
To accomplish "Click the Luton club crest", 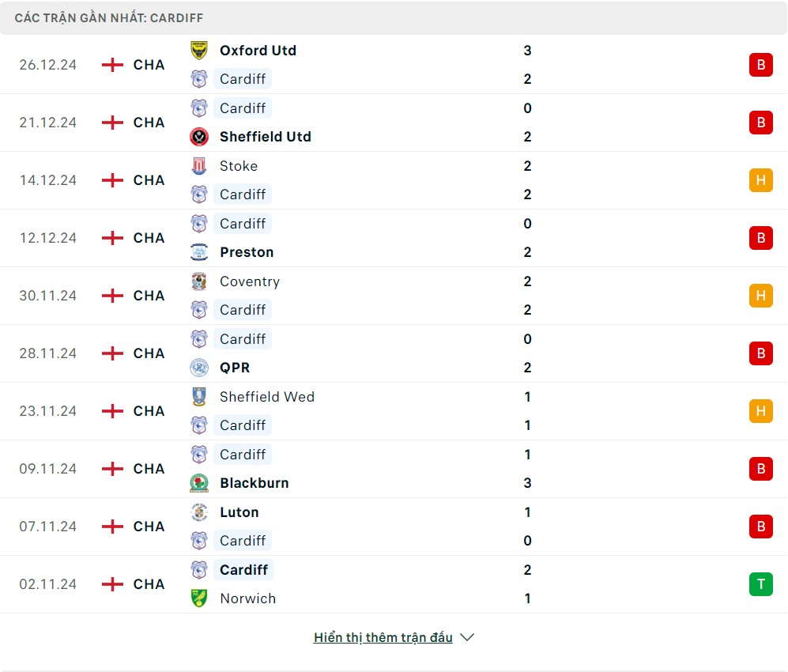I will point(199,512).
